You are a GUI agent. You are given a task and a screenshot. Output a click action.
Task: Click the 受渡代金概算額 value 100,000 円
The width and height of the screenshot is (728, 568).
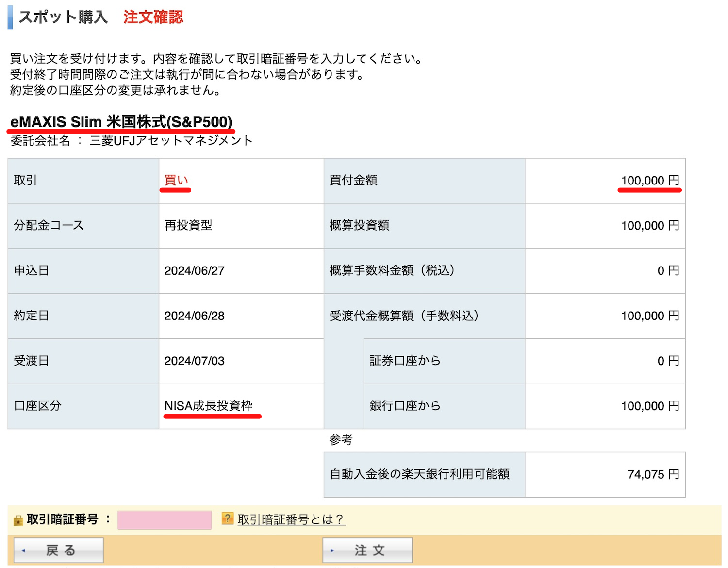click(x=650, y=316)
